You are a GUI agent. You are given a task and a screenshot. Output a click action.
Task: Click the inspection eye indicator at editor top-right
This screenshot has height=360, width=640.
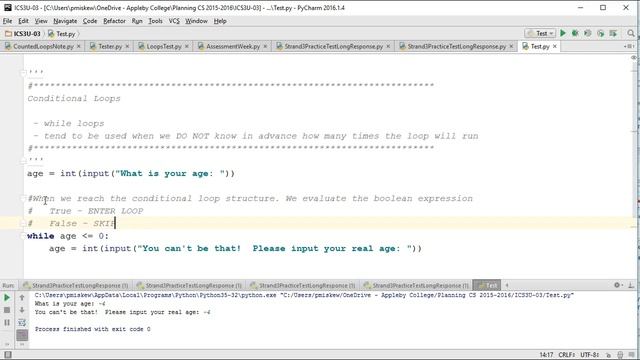(x=633, y=58)
